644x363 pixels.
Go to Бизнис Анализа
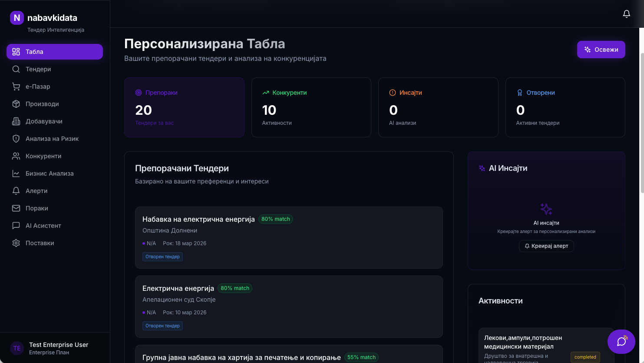(x=55, y=173)
